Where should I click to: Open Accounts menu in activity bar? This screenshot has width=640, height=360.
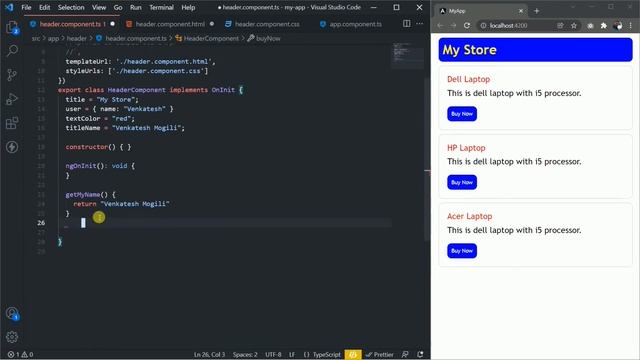(12, 313)
